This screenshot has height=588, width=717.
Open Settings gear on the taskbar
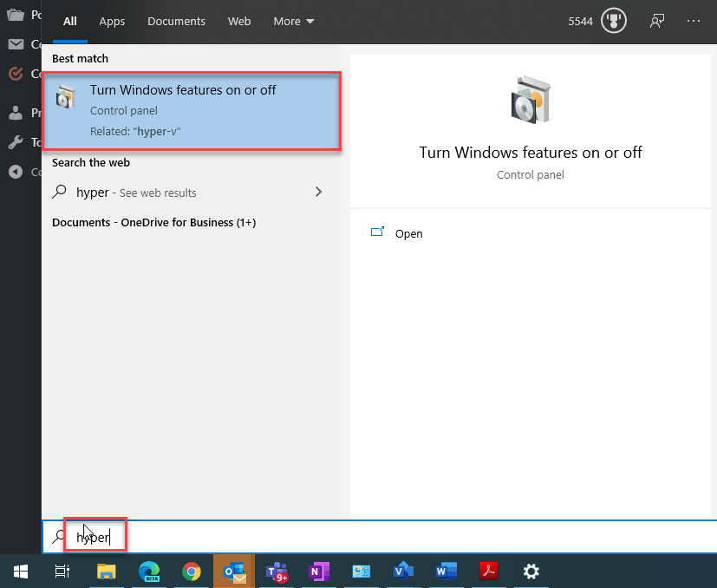531,572
